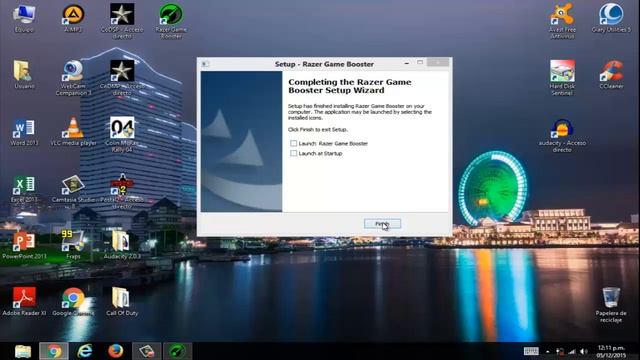Select the Adobe Reader XI icon
This screenshot has width=640, height=360.
24,302
